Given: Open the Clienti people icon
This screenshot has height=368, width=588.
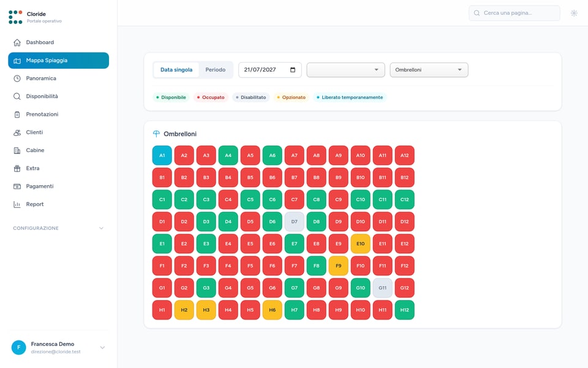Looking at the screenshot, I should pos(17,132).
